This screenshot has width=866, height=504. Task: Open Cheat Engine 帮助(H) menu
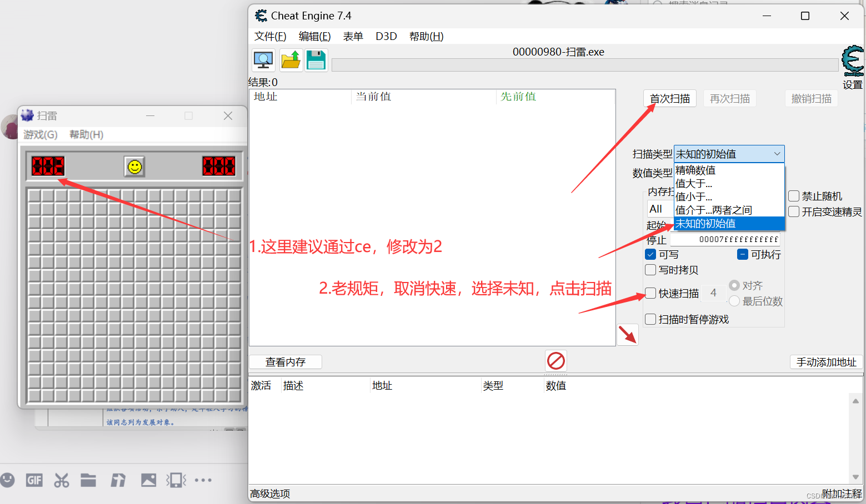[427, 36]
